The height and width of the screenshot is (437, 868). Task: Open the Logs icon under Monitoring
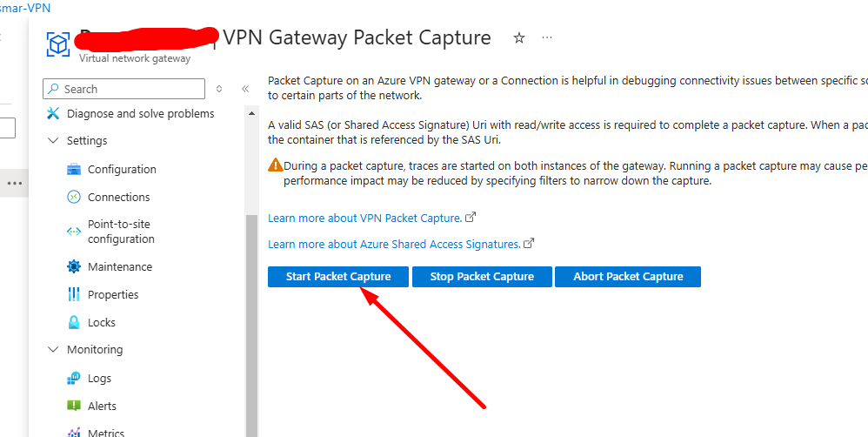[74, 379]
